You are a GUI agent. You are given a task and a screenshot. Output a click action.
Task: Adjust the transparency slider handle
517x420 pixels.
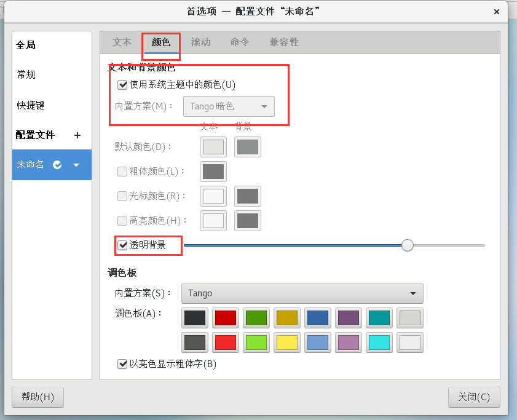pyautogui.click(x=408, y=245)
